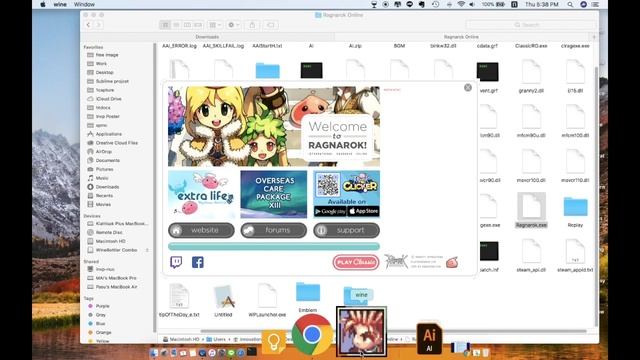Click the extra life banner

[x=201, y=194]
